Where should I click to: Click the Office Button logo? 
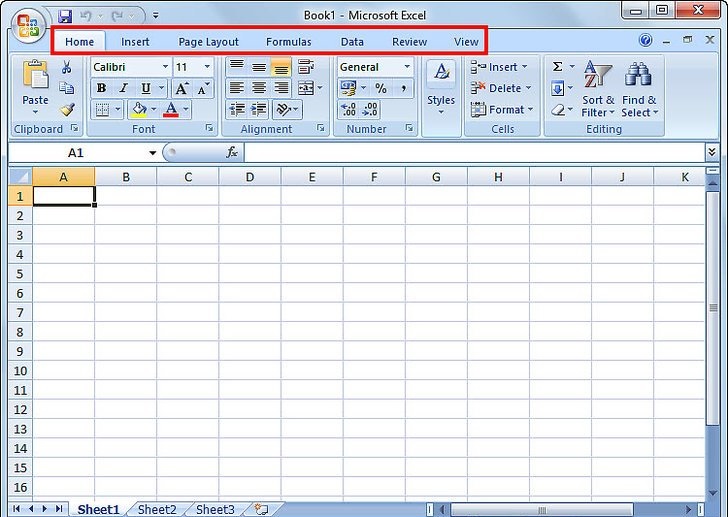pos(28,26)
